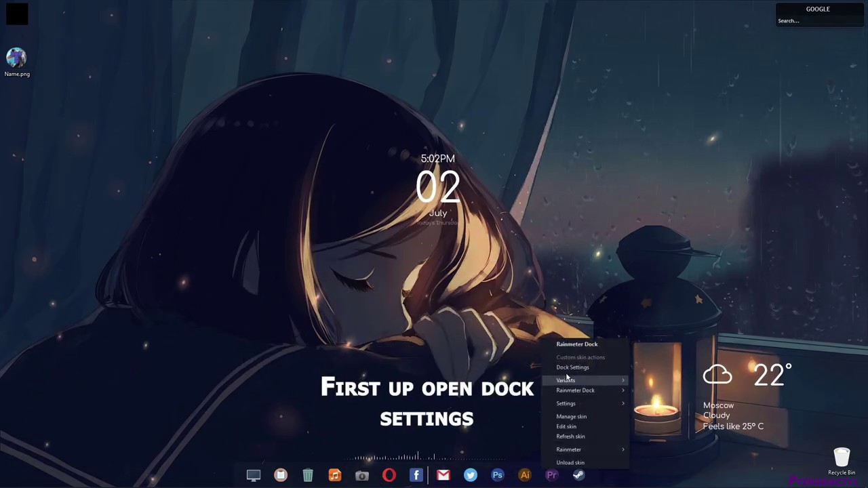
Task: Click the Google Search input field
Action: [818, 21]
